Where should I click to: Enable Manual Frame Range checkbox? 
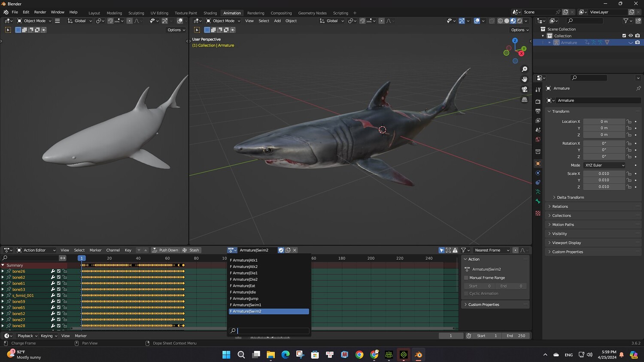click(x=466, y=278)
